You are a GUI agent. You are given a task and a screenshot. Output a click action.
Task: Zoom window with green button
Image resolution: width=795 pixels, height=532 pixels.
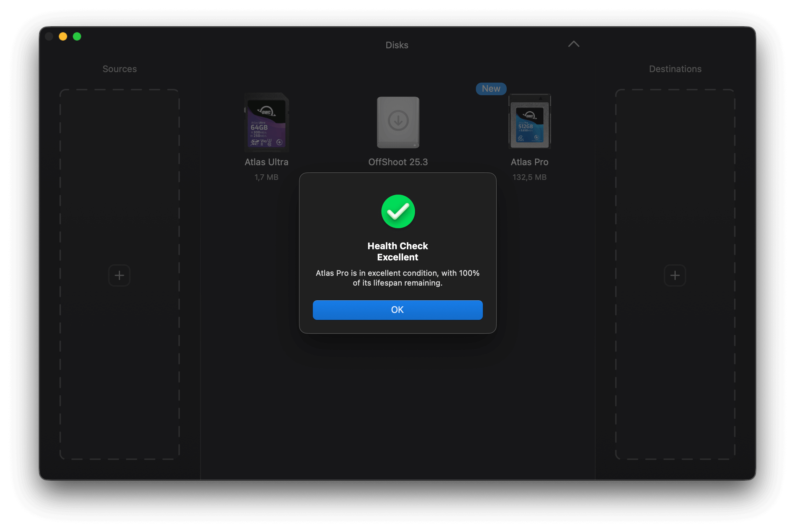[77, 36]
